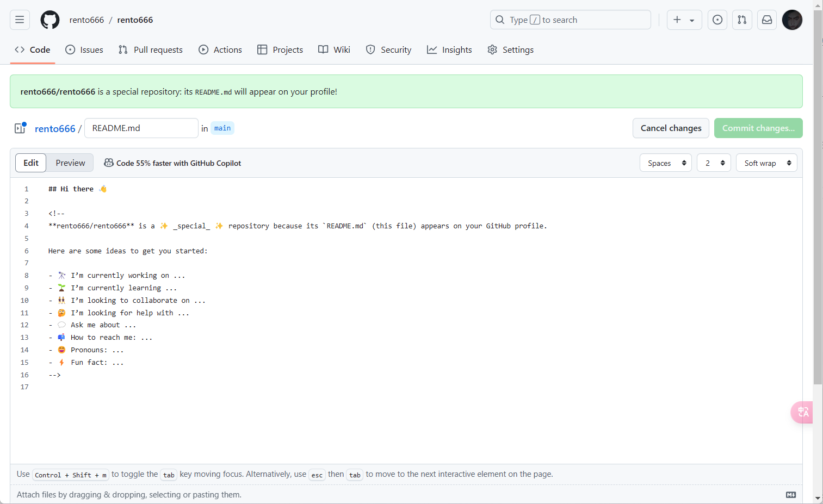This screenshot has width=823, height=504.
Task: Click line 'I'm currently learning ...'
Action: coord(113,288)
